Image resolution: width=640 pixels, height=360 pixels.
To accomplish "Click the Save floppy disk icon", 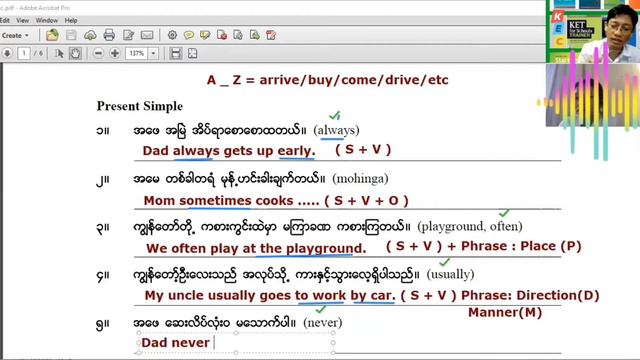I will pyautogui.click(x=71, y=35).
